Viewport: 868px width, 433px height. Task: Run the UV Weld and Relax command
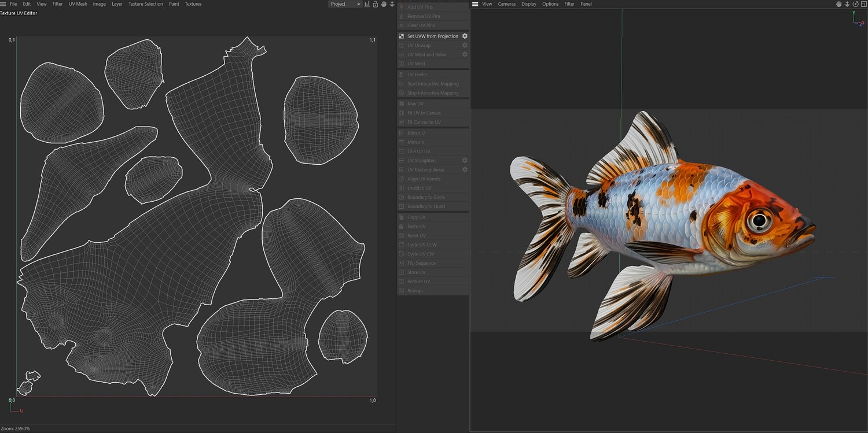tap(429, 54)
